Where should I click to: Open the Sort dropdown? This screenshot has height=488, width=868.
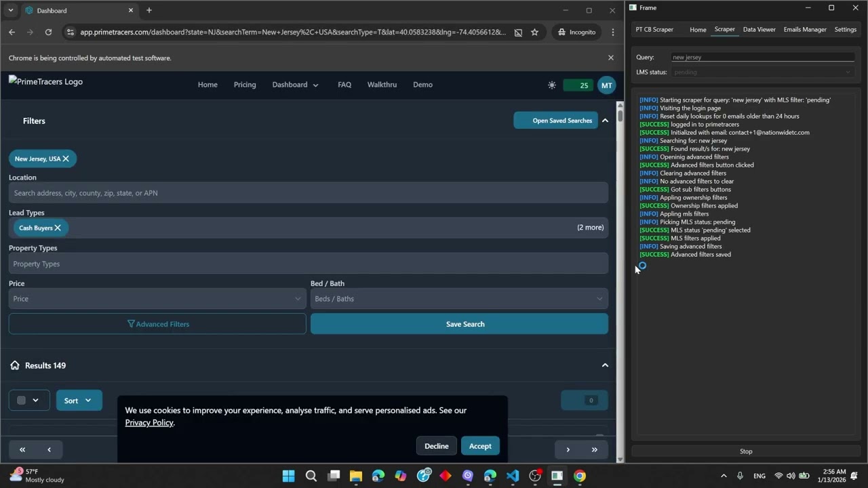79,401
